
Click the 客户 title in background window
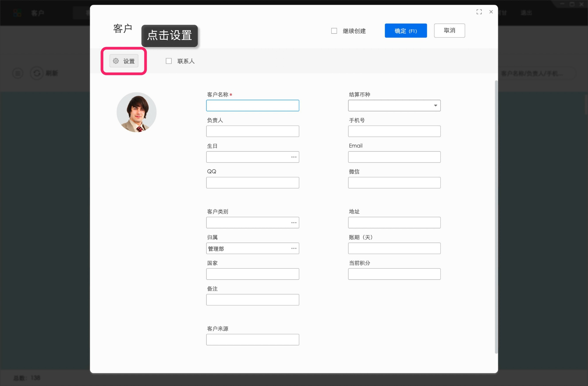(x=38, y=13)
